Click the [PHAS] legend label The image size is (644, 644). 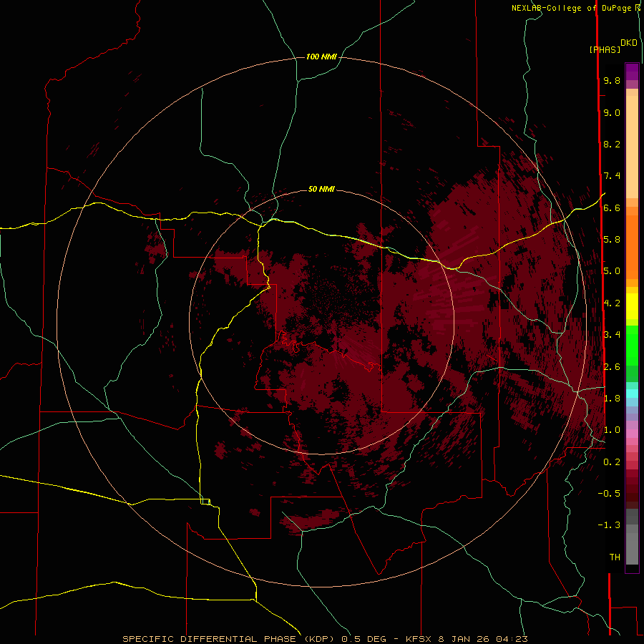click(x=605, y=49)
